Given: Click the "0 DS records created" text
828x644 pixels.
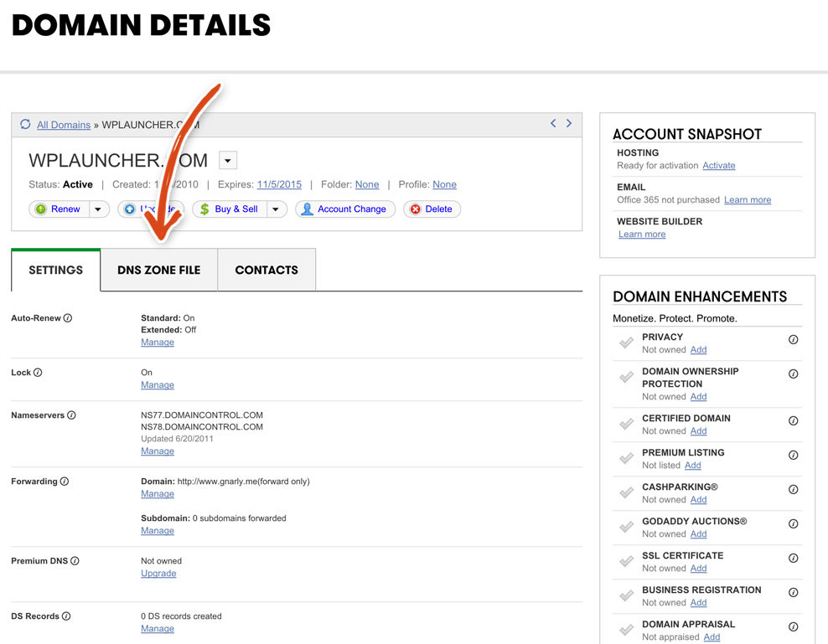Looking at the screenshot, I should click(181, 616).
